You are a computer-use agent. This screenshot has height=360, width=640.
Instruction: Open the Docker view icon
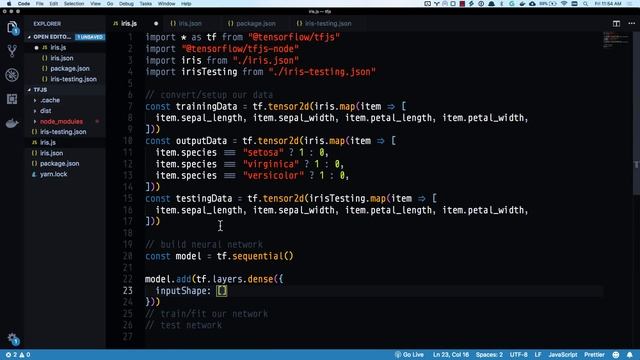tap(12, 123)
